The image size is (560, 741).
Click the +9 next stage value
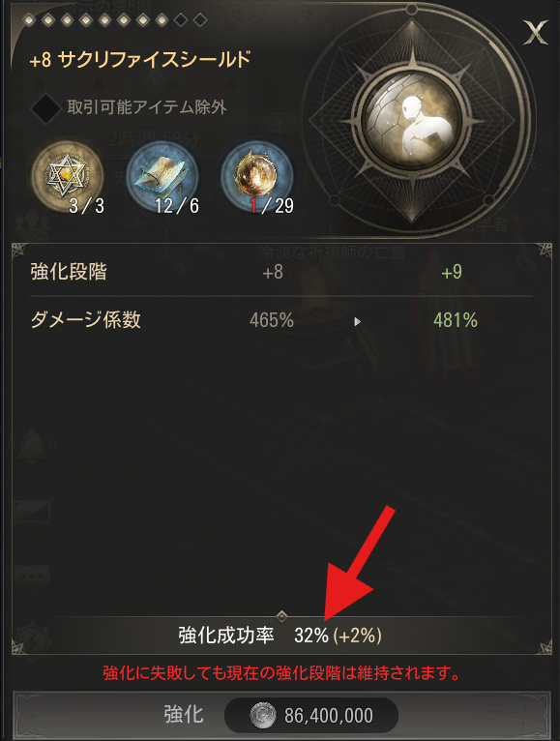(452, 272)
